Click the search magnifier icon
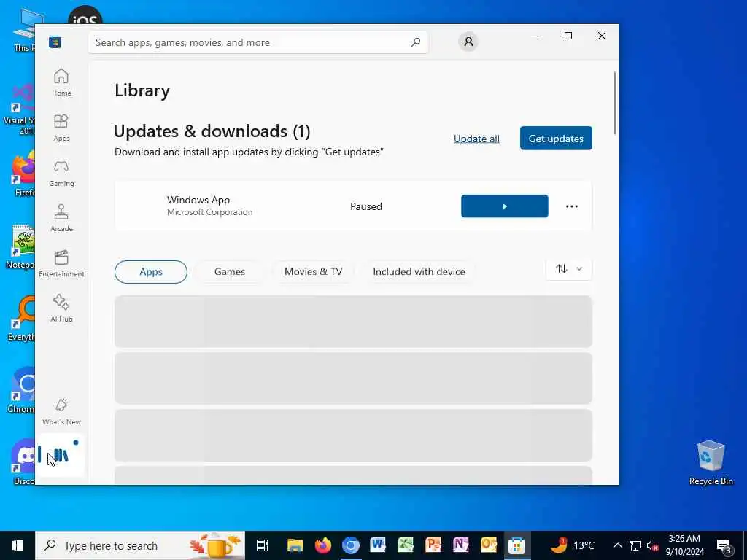The image size is (747, 560). click(415, 42)
